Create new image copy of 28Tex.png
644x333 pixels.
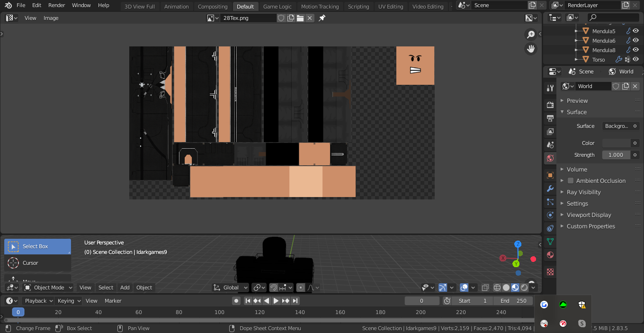291,18
